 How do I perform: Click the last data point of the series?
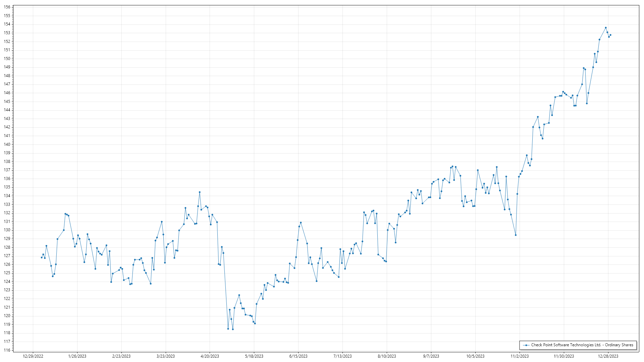[610, 35]
